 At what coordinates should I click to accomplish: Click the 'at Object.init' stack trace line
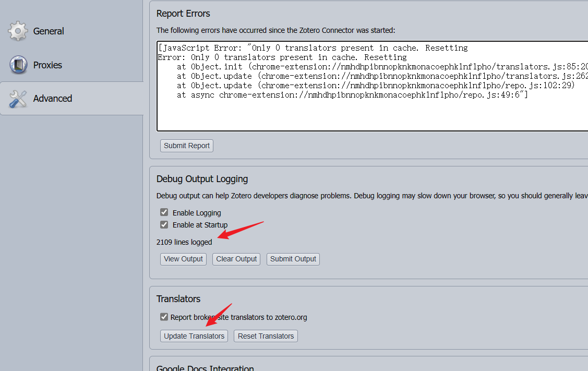382,67
